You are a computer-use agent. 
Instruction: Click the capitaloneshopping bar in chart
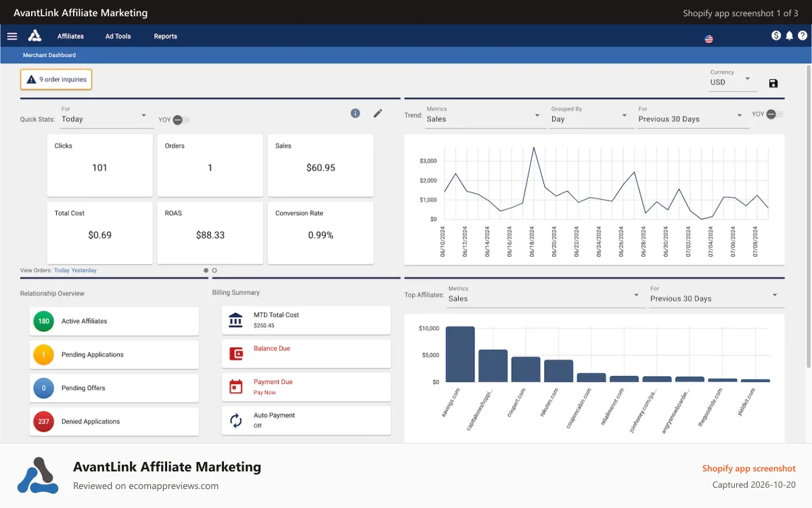click(493, 366)
